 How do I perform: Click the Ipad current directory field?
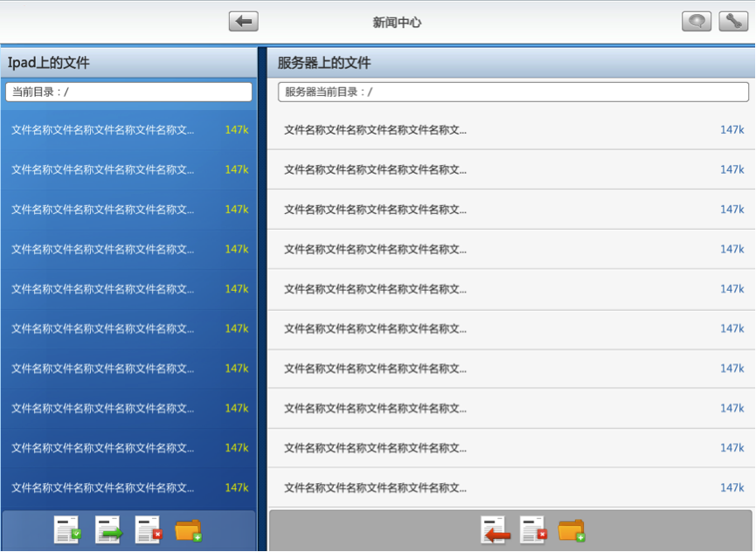(x=128, y=92)
